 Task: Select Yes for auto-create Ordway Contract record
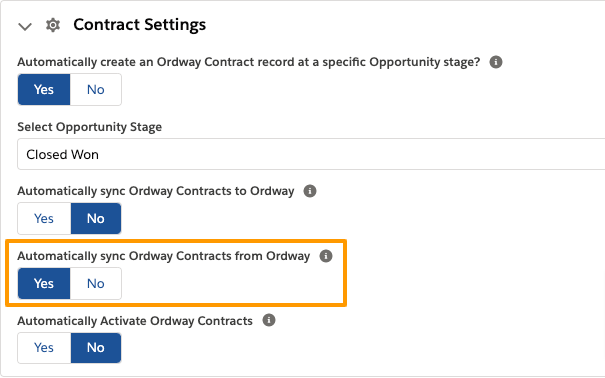44,89
